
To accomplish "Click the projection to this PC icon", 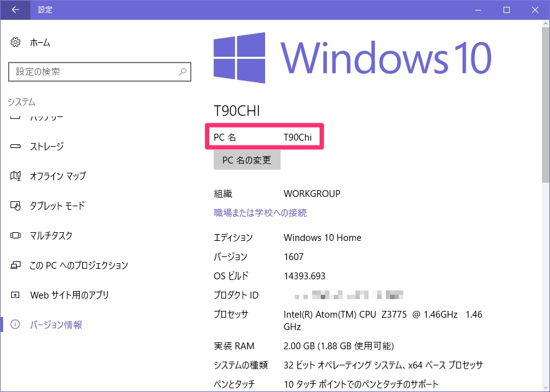I will coord(15,265).
